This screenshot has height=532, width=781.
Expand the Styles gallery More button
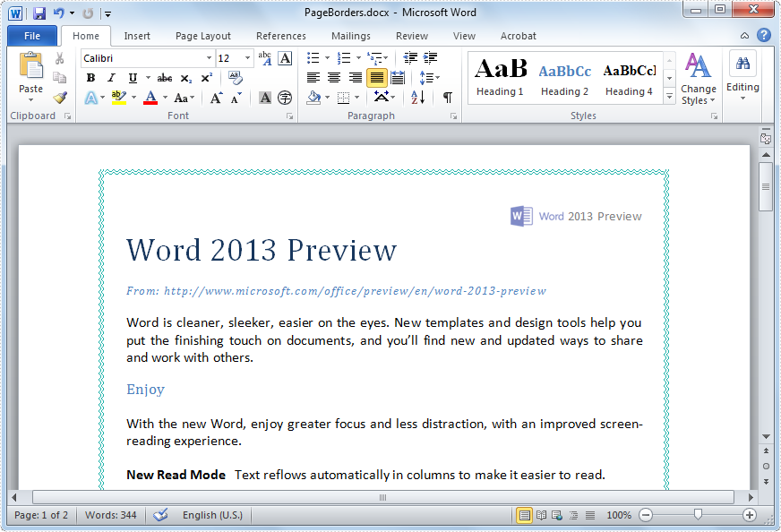click(669, 96)
